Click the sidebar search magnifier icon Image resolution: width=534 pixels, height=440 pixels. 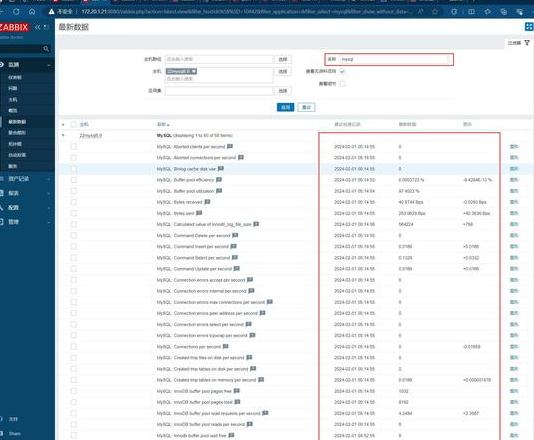[46, 49]
